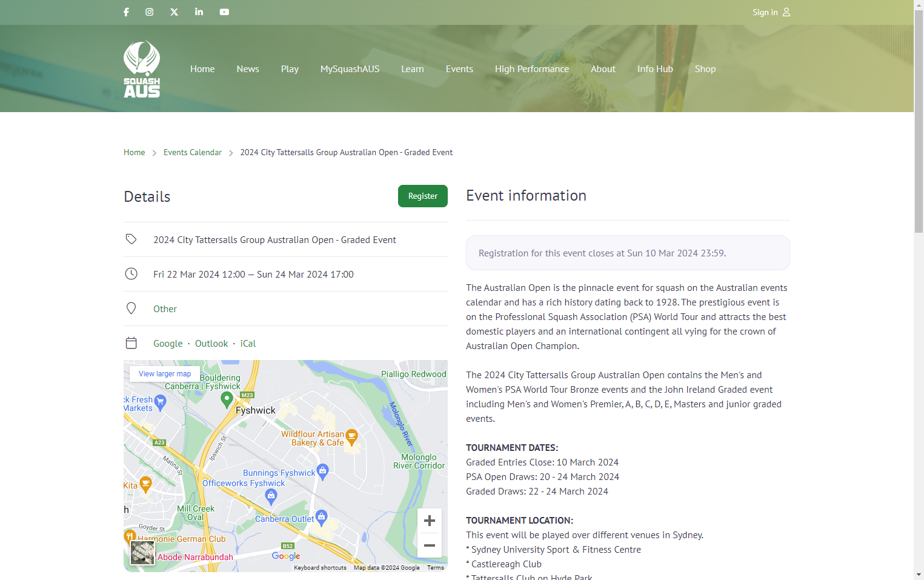Open the Home menu item

[202, 69]
